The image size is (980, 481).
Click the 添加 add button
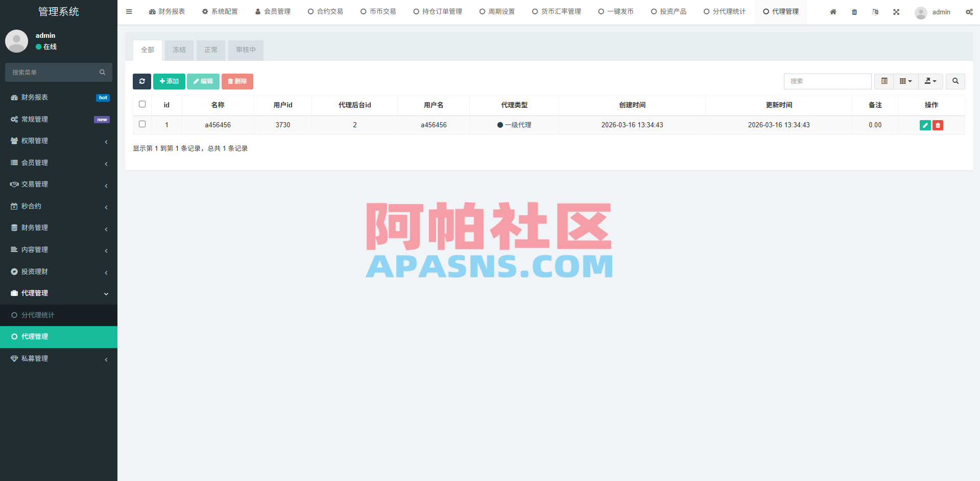coord(169,81)
